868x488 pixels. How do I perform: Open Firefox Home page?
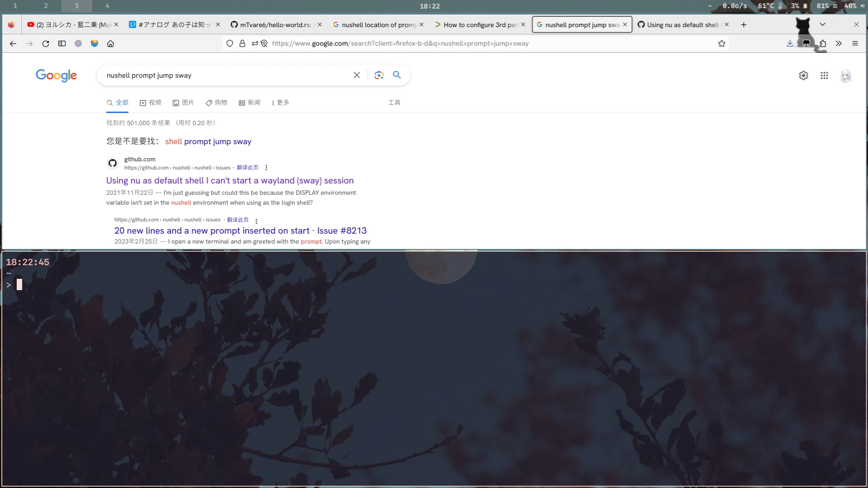(x=111, y=43)
